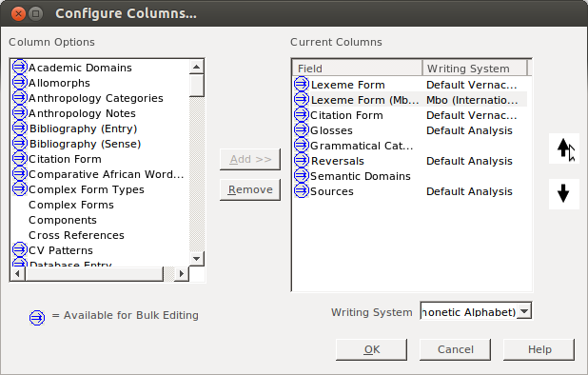The height and width of the screenshot is (375, 588).
Task: Select Complex Form Types option
Action: pyautogui.click(x=87, y=189)
